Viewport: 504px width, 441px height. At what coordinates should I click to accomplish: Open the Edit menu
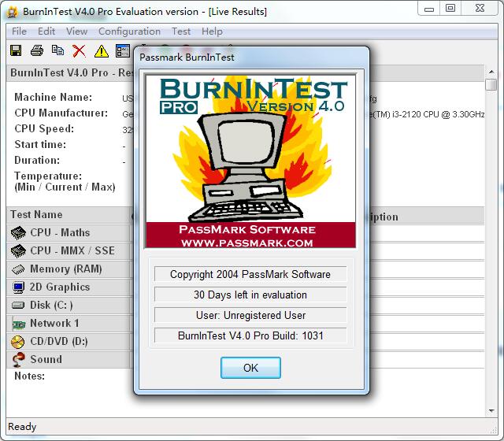(x=46, y=31)
